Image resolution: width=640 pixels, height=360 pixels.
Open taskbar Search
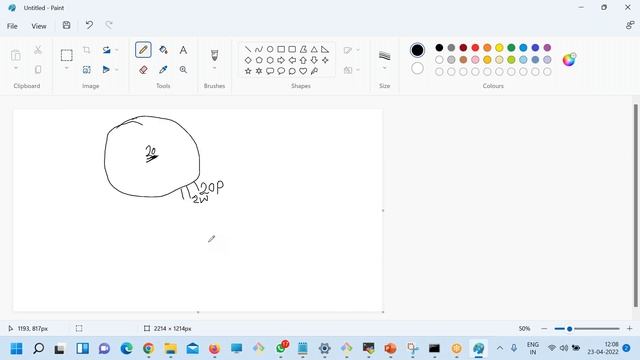point(38,349)
